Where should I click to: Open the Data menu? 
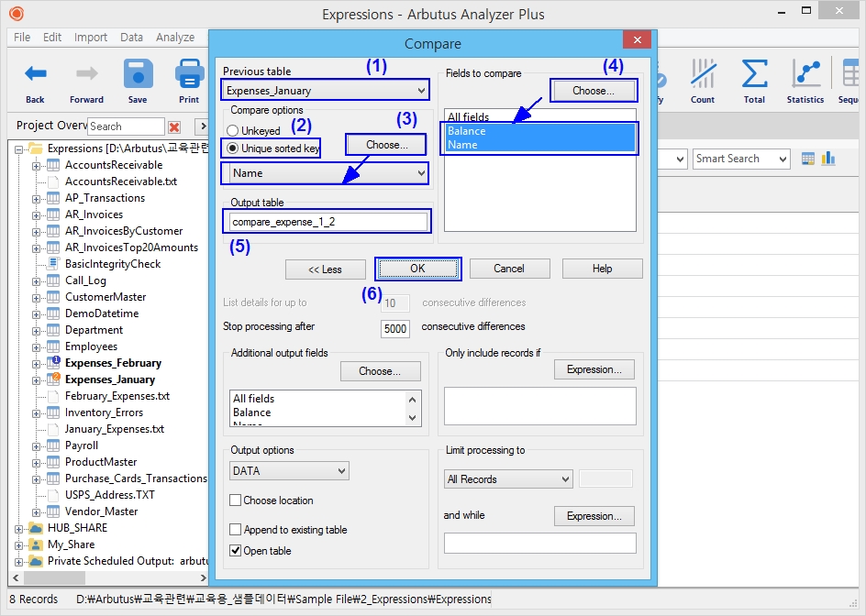click(x=131, y=37)
